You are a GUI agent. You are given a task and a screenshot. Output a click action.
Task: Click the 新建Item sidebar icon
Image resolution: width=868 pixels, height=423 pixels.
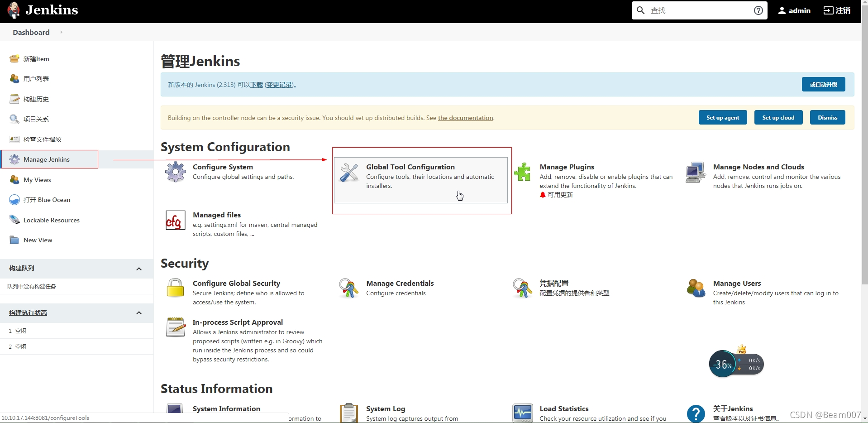[x=14, y=59]
